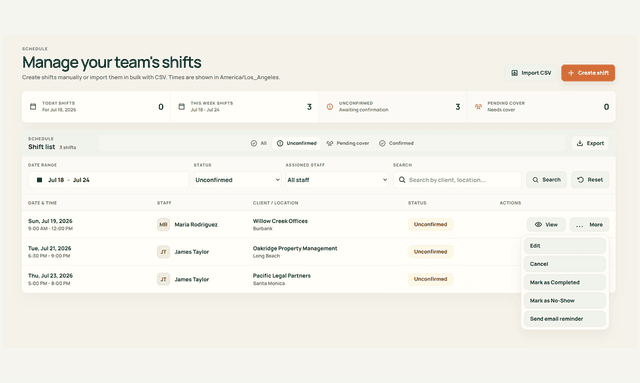This screenshot has height=383, width=640.
Task: Click James Taylor in the Long Beach row
Action: point(192,252)
